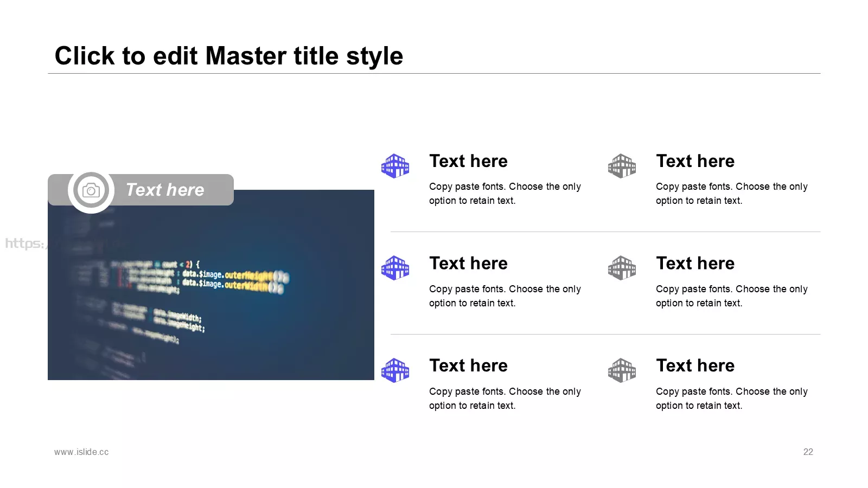
Task: Click the bottom 'Text here' heading beside the blue icon
Action: pyautogui.click(x=469, y=365)
